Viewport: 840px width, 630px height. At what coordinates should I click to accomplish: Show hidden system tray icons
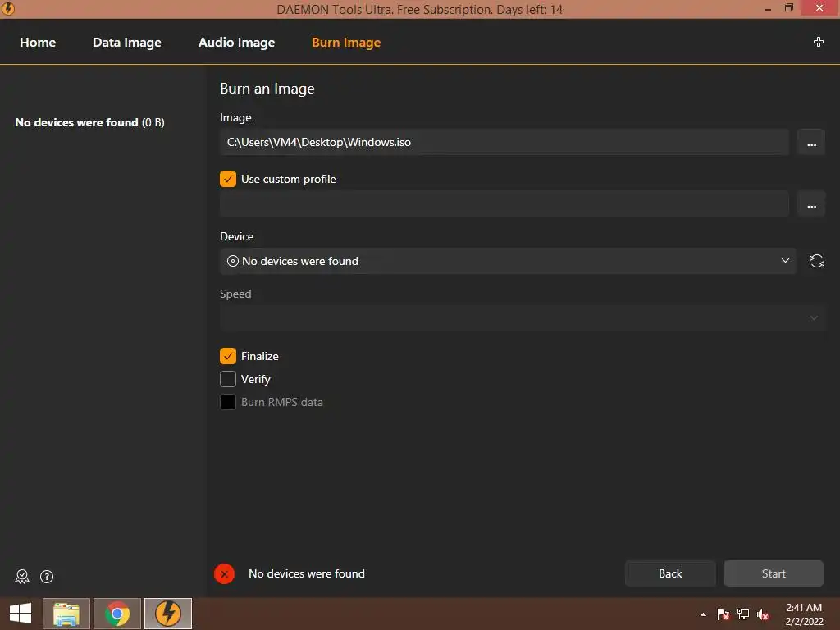(x=703, y=614)
